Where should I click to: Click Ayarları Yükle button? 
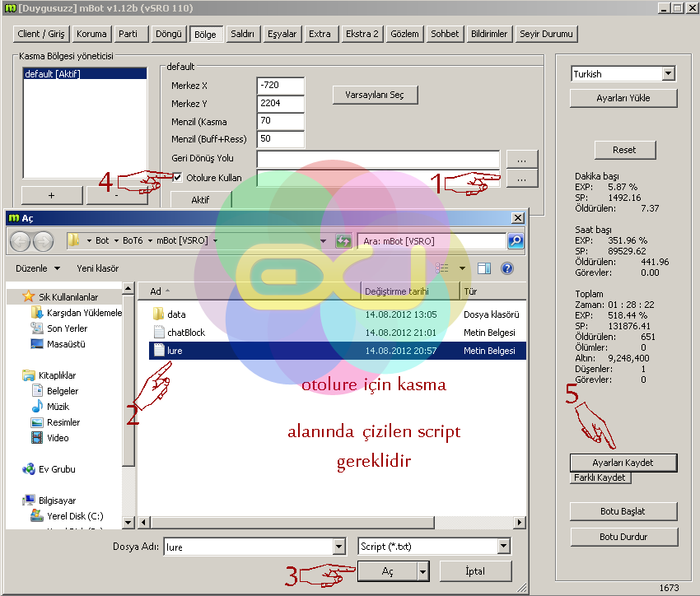click(x=623, y=98)
